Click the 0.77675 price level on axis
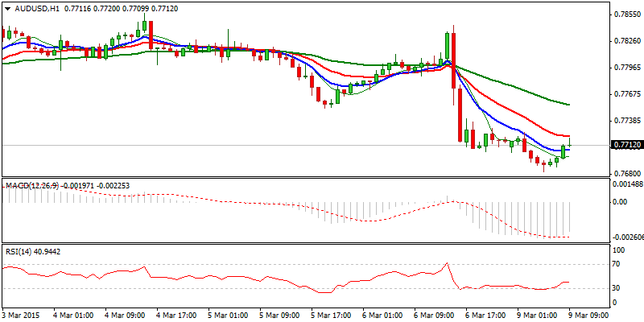Screen dimensions: 644x322 coord(625,94)
